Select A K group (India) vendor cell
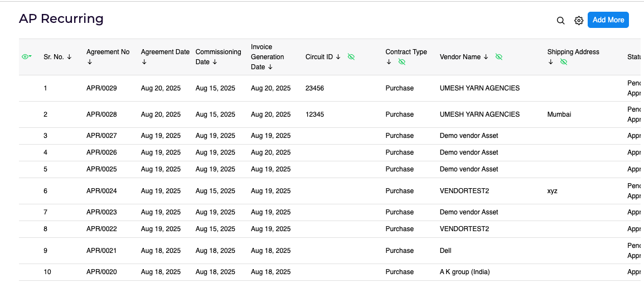644x292 pixels. point(464,272)
